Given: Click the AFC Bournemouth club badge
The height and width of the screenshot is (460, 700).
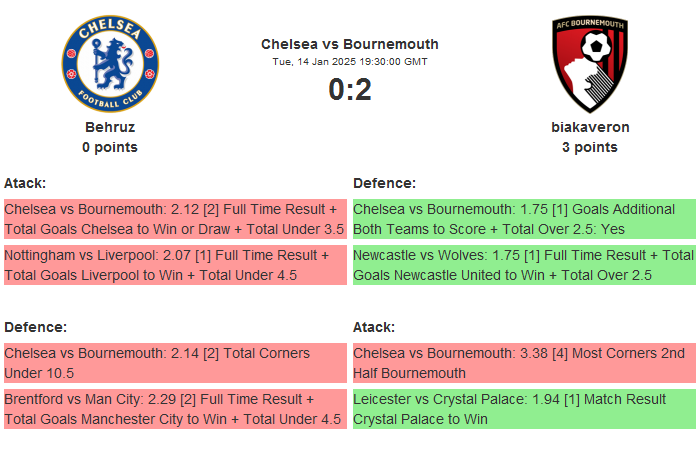Looking at the screenshot, I should (590, 63).
